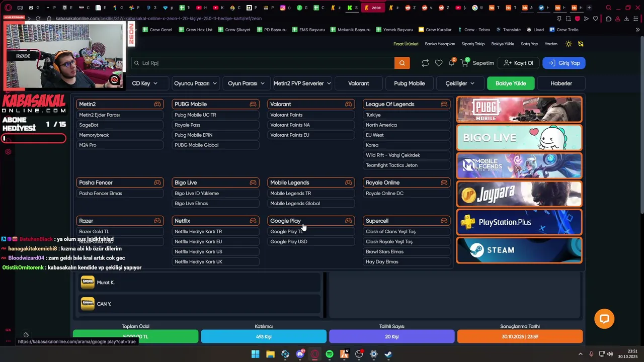Open the notifications bell icon
The width and height of the screenshot is (644, 362).
point(452,62)
